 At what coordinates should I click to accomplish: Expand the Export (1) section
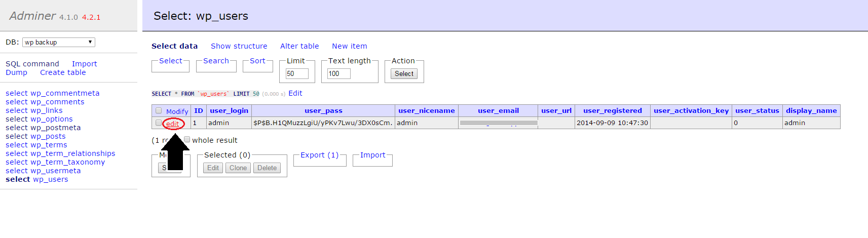point(319,155)
